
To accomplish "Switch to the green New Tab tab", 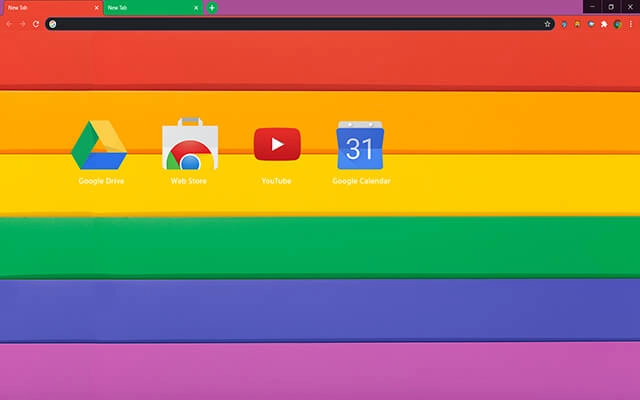I will (x=153, y=8).
